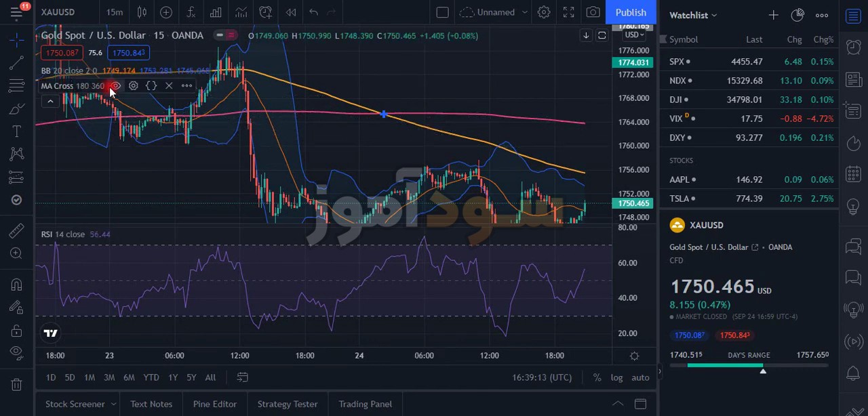Viewport: 868px width, 416px height.
Task: Open the financials bar-chart icon
Action: click(216, 12)
